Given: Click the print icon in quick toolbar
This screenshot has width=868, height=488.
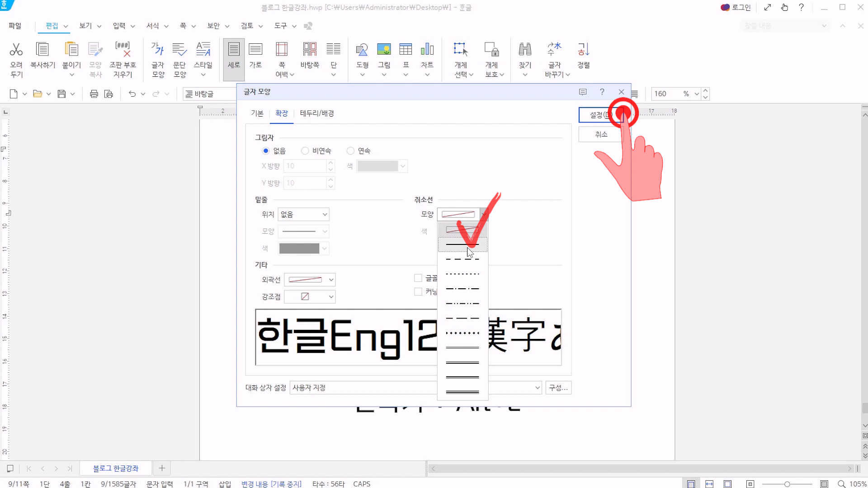Looking at the screenshot, I should [x=94, y=94].
